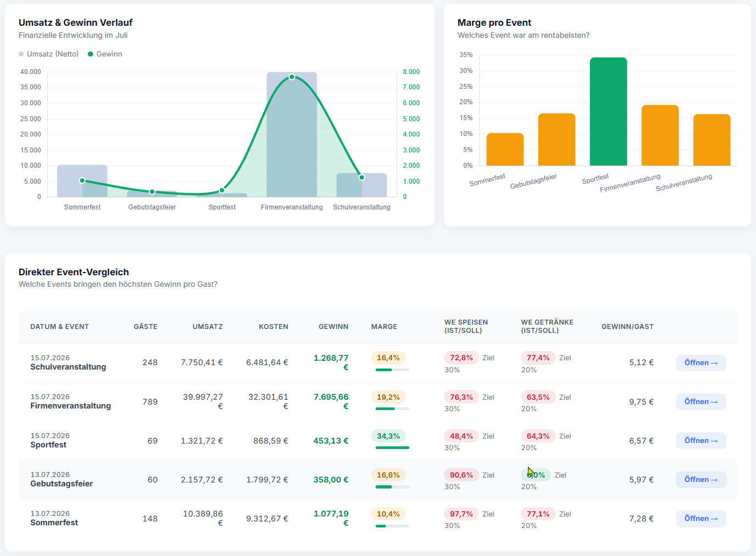Click the Firmenveranstaltung event name in the table
756x556 pixels.
pos(71,406)
